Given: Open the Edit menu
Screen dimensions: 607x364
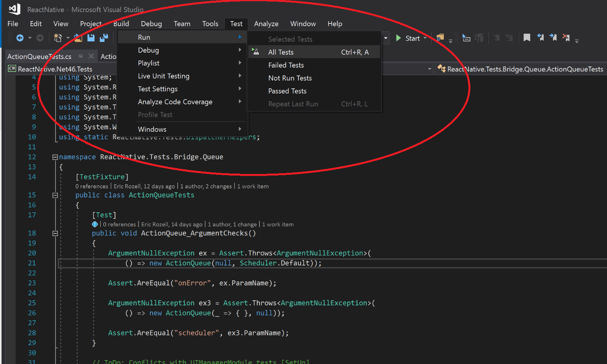Looking at the screenshot, I should (x=36, y=24).
